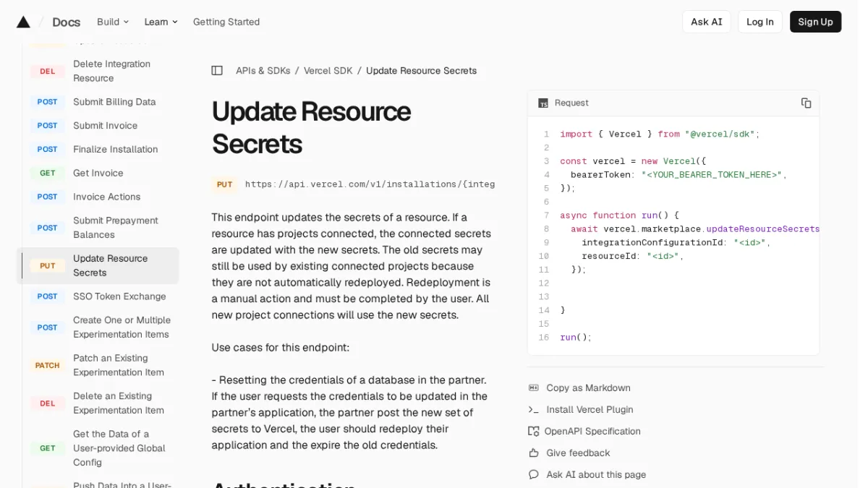Screen dimensions: 868x488
Task: Open APIs & SDKs breadcrumb
Action: (x=263, y=71)
